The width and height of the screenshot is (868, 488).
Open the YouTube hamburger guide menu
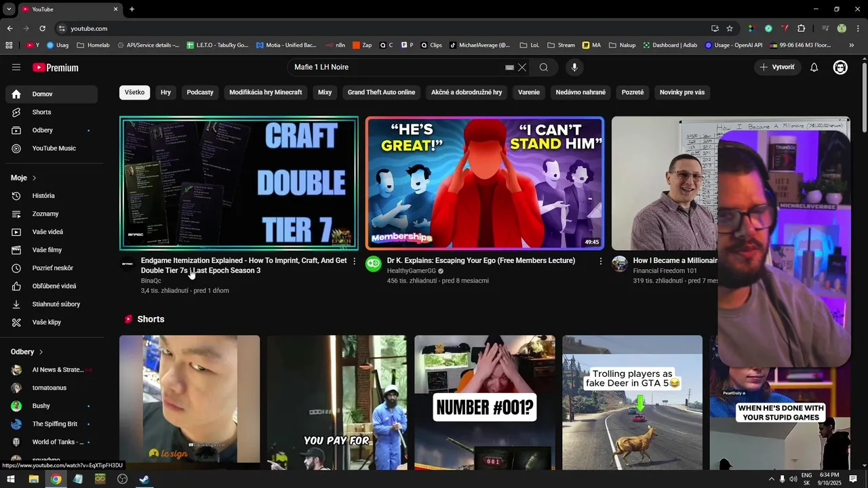tap(16, 67)
